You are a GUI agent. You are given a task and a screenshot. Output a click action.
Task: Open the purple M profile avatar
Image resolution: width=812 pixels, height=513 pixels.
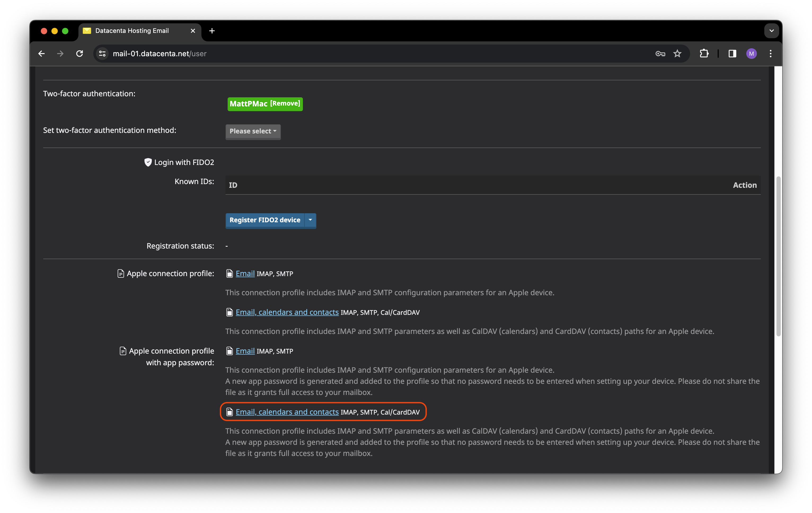coord(752,54)
